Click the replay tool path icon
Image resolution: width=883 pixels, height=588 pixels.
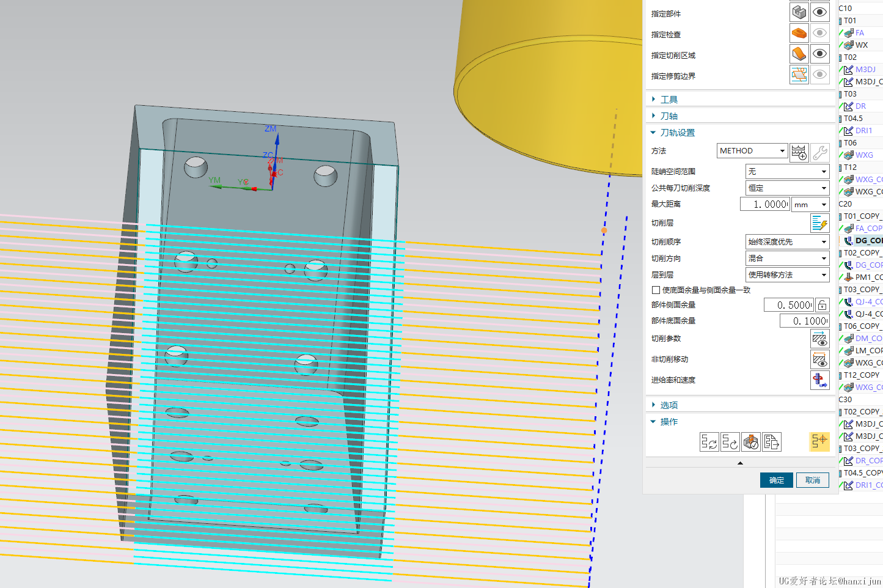pyautogui.click(x=730, y=442)
